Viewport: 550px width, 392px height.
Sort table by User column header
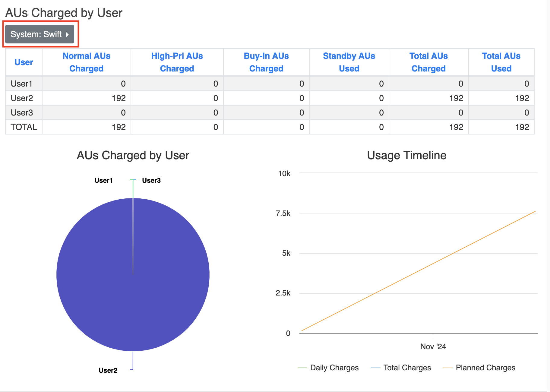pyautogui.click(x=24, y=62)
